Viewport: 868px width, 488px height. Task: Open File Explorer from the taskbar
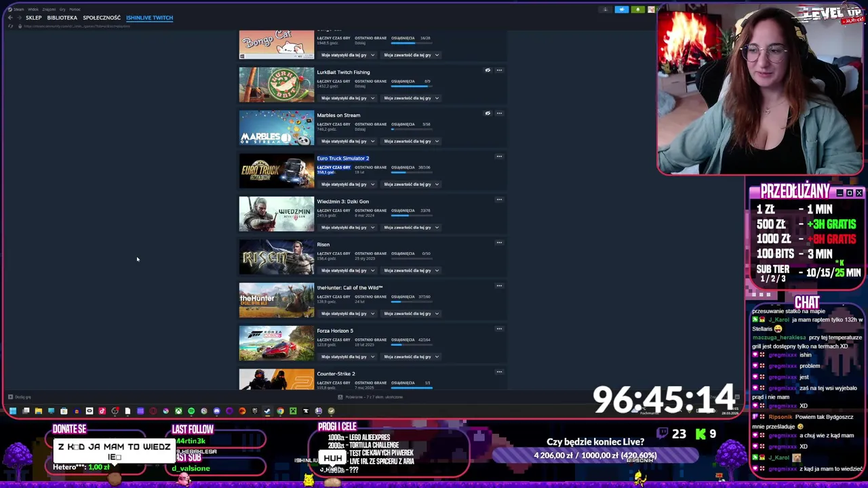[39, 411]
